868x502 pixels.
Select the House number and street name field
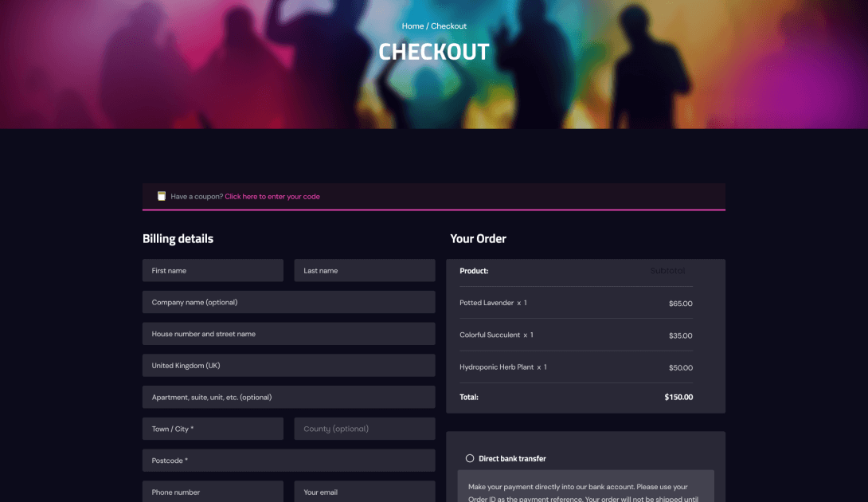[288, 334]
